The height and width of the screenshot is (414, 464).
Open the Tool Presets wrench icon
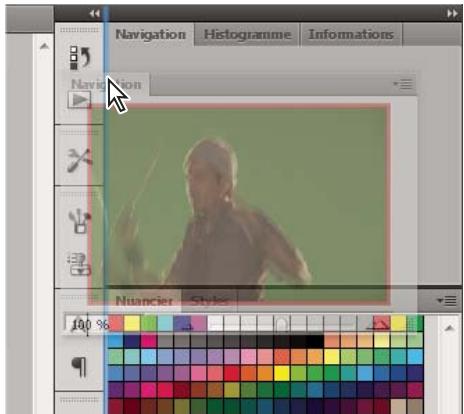coord(79,160)
